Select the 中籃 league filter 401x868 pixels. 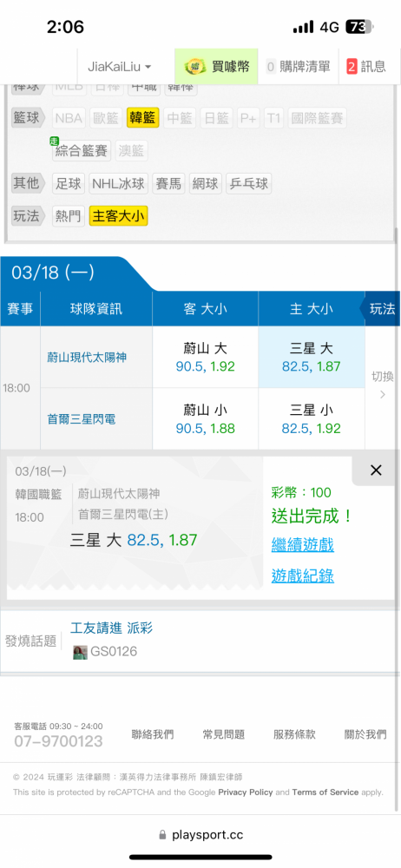(180, 118)
